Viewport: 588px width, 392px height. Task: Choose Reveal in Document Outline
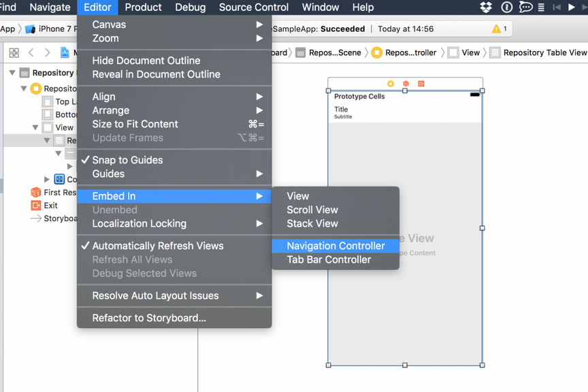[174, 74]
